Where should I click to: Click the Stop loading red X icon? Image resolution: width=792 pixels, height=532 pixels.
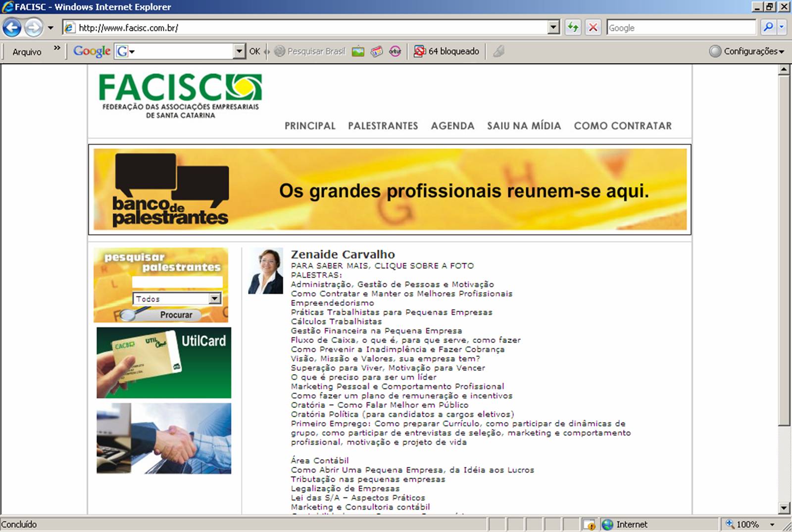click(593, 27)
